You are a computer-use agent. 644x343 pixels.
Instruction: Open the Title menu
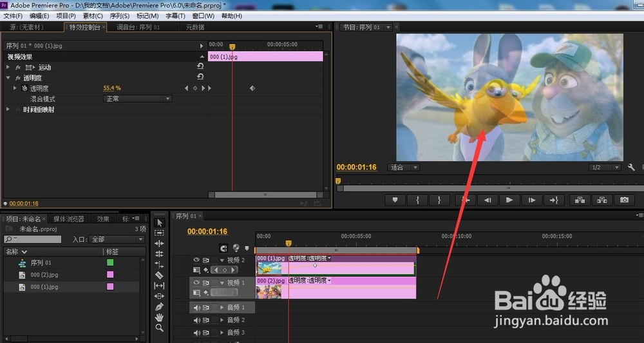click(x=175, y=15)
